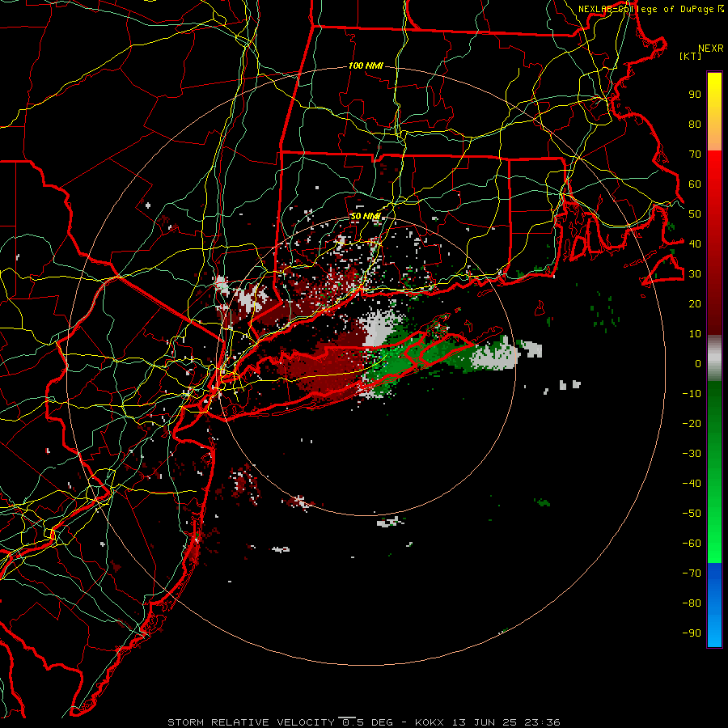Click the 100 NMI range ring label
This screenshot has height=728, width=728.
coord(366,66)
